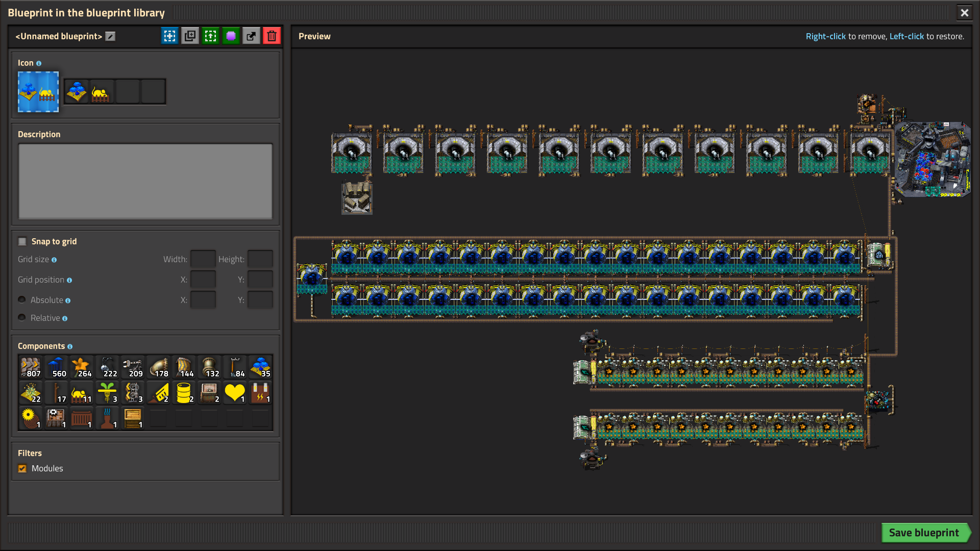Enable the Snap to grid checkbox
Screen dimensions: 980x551
tap(22, 241)
